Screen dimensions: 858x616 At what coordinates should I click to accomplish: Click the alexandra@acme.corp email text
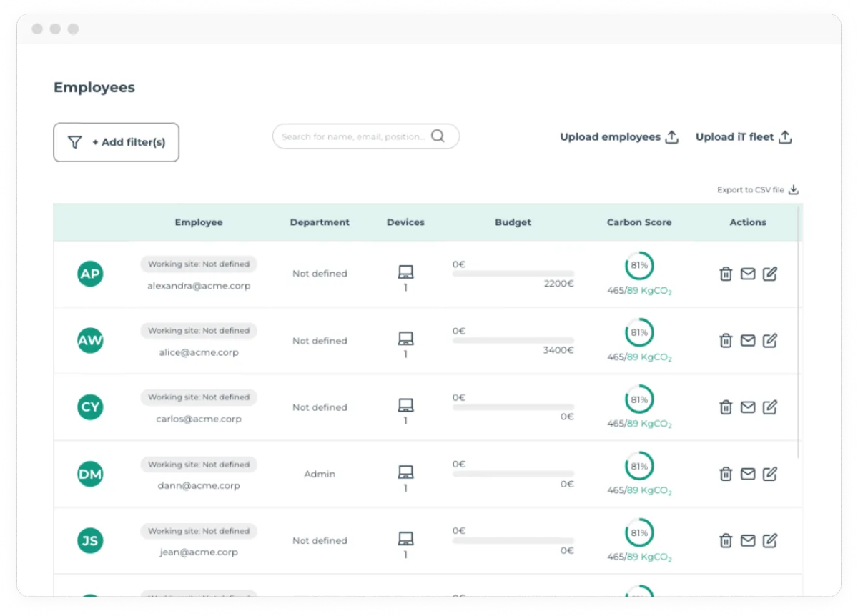pyautogui.click(x=199, y=286)
